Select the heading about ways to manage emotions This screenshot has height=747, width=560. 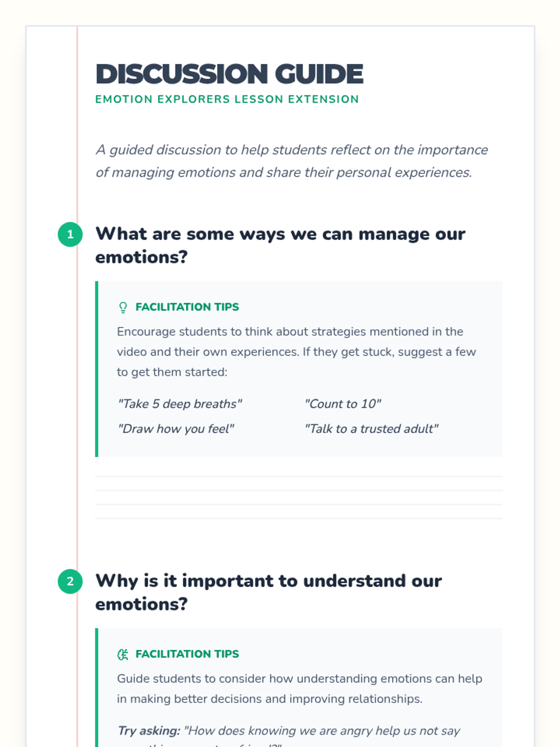[280, 246]
